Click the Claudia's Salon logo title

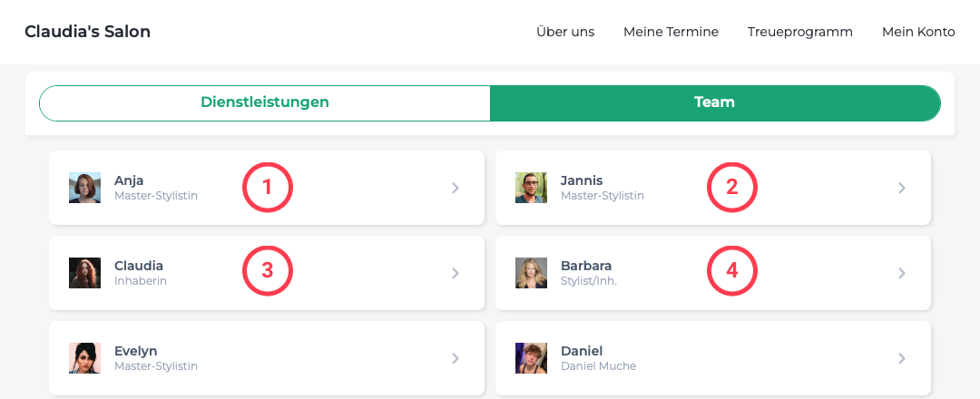(x=87, y=32)
